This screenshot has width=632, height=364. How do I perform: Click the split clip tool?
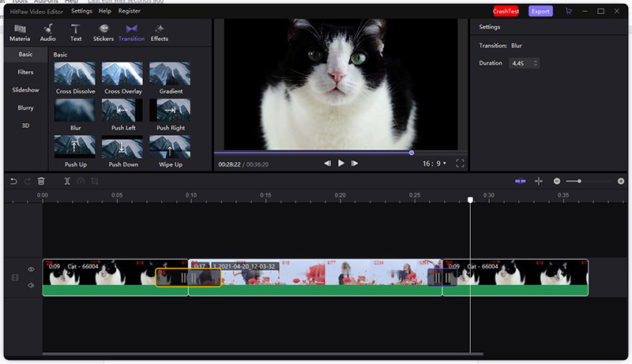coord(68,182)
